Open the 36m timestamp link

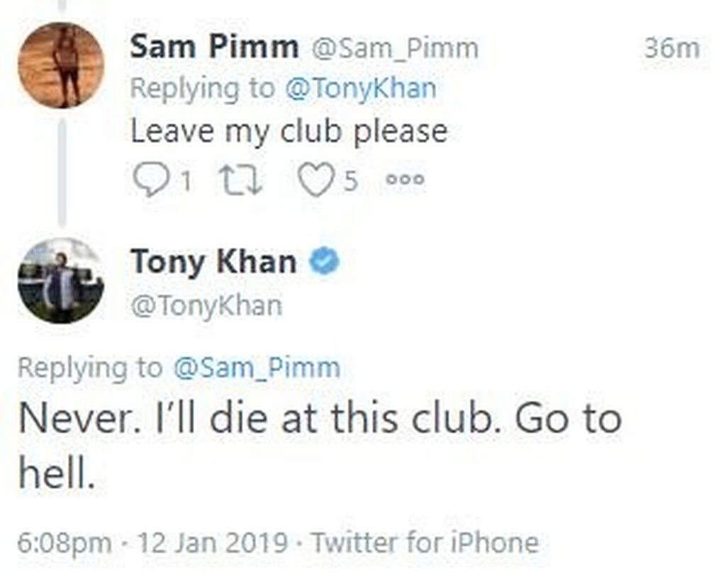click(671, 49)
